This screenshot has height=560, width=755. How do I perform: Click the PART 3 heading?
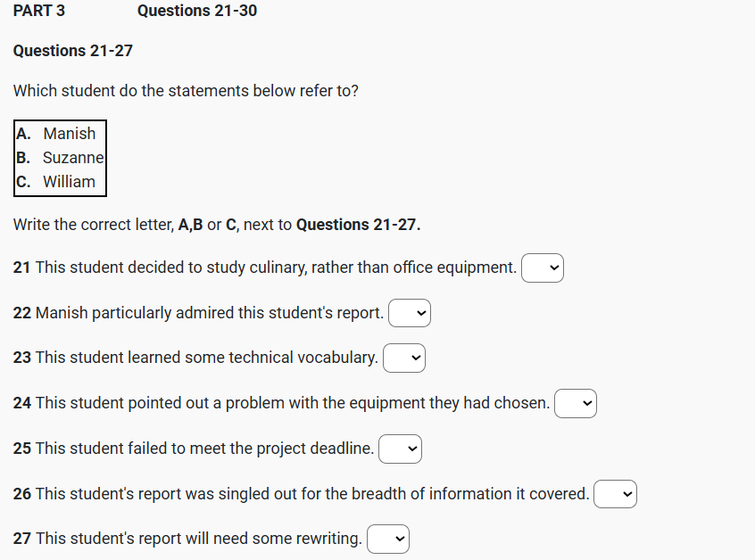tap(39, 11)
